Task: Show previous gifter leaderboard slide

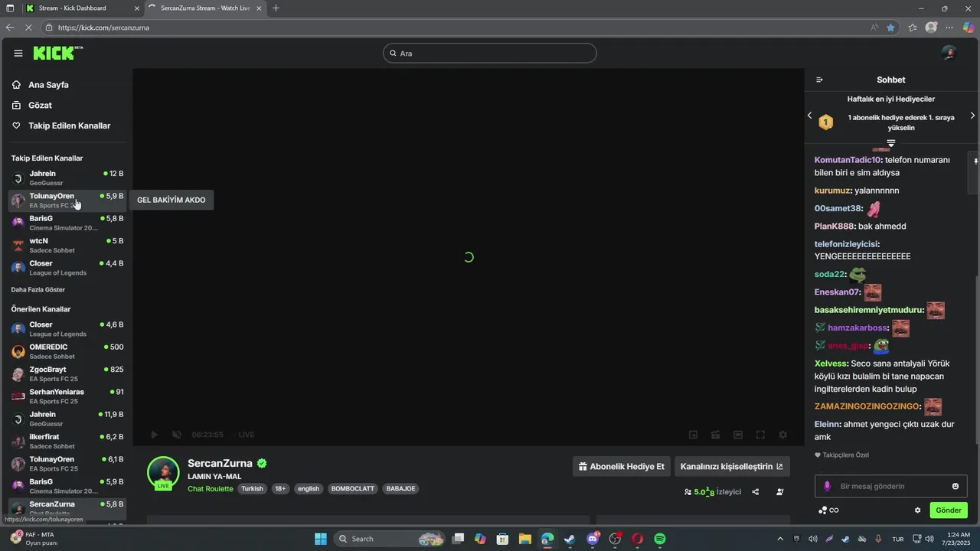Action: pyautogui.click(x=810, y=116)
